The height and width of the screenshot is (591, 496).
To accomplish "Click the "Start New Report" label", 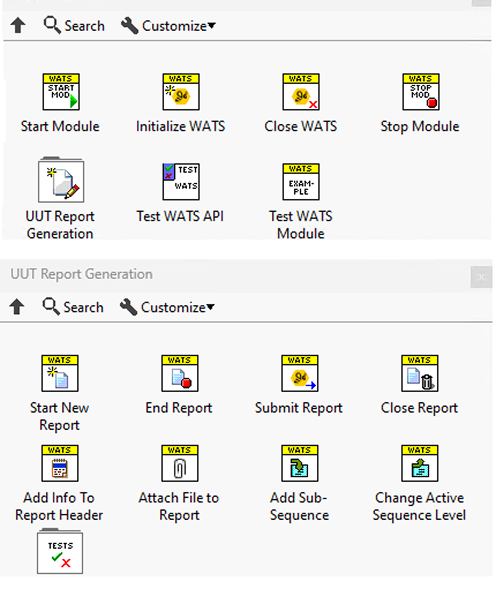I will 60,416.
